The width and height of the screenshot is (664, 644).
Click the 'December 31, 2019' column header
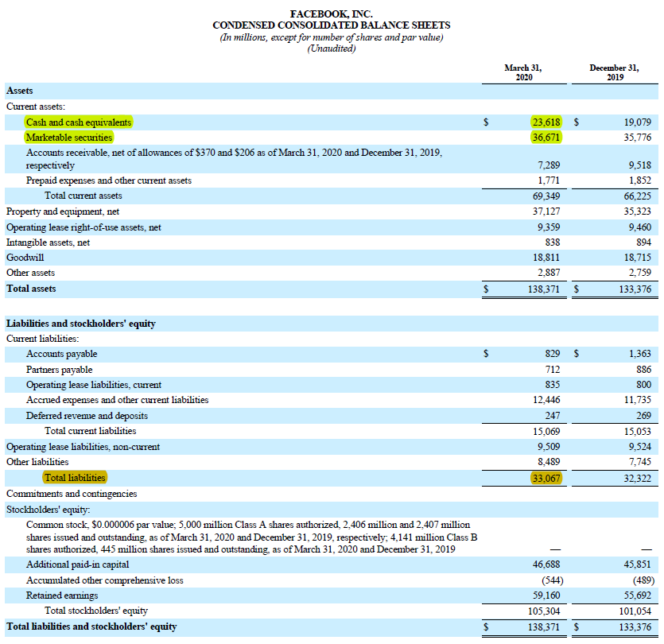coord(615,72)
